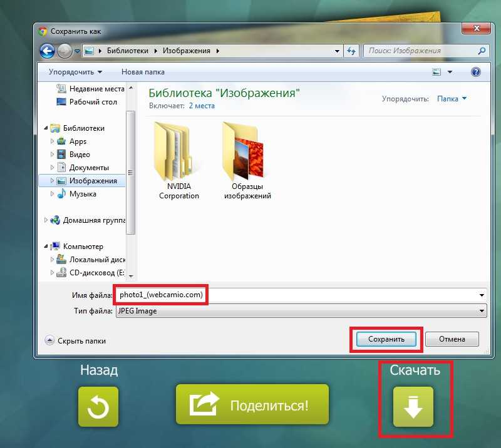Select CD-дисковод (E:) in tree
This screenshot has height=448, width=501.
coord(97,273)
